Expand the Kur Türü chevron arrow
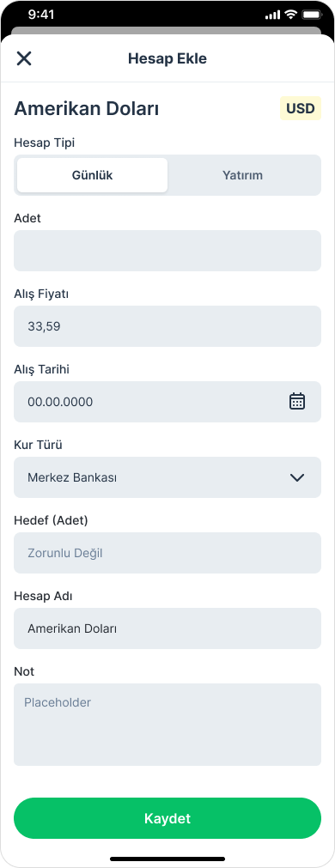Screen dimensions: 335x868 [x=297, y=477]
